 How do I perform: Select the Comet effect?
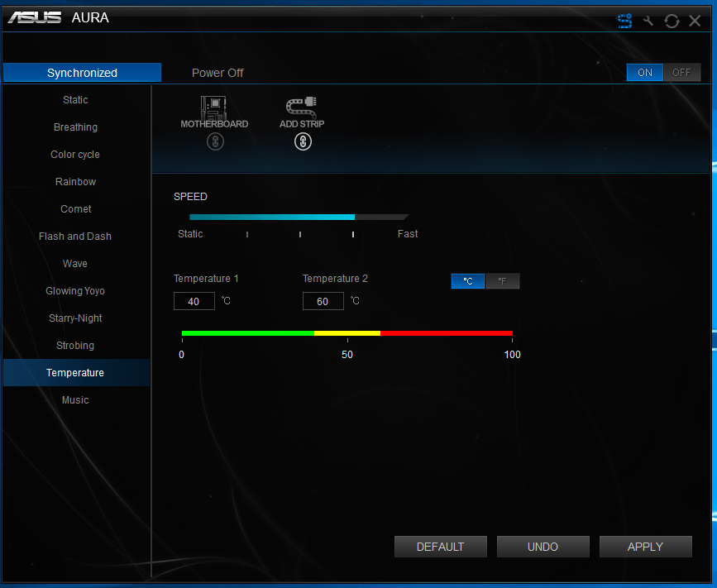coord(75,209)
